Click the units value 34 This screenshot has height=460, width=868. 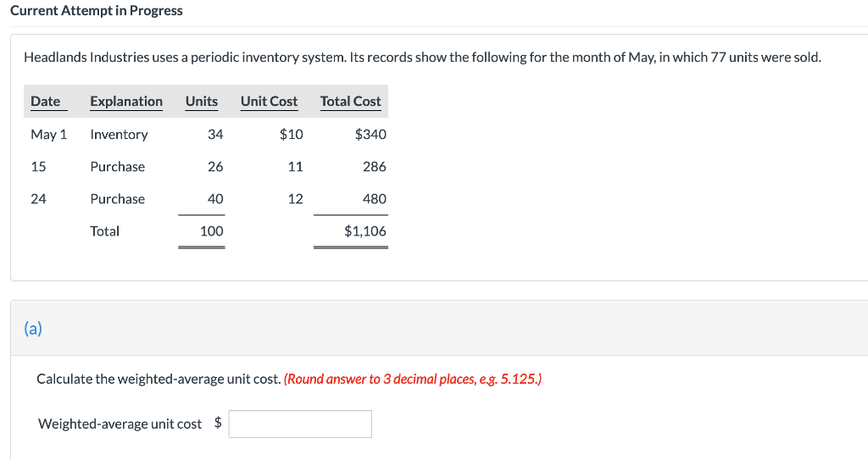pyautogui.click(x=215, y=135)
